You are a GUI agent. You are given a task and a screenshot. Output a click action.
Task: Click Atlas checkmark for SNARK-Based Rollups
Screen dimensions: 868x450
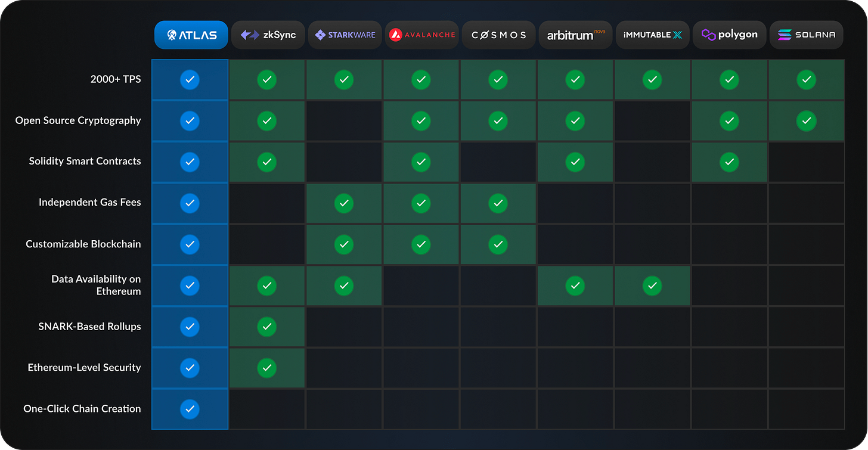(190, 327)
